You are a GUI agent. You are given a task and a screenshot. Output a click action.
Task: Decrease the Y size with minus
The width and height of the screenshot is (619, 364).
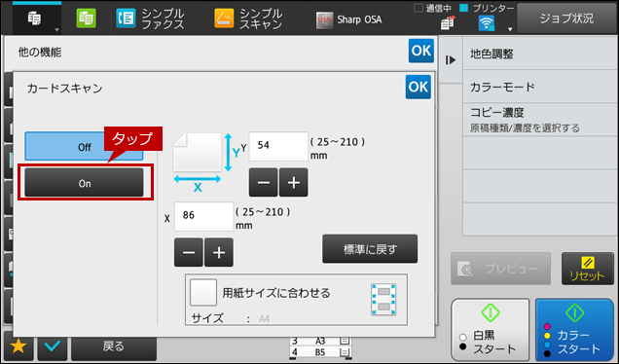point(264,182)
